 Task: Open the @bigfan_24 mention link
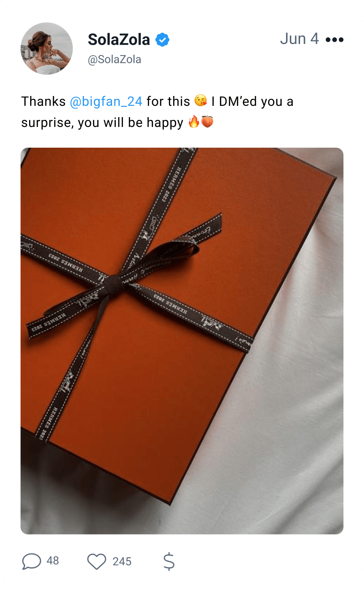pyautogui.click(x=106, y=102)
